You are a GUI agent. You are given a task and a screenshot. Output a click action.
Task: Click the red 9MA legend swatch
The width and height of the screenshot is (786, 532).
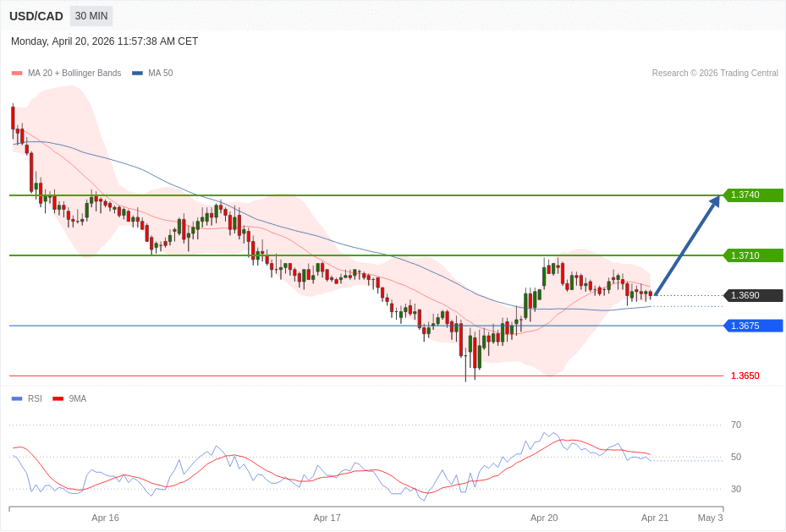coord(58,399)
